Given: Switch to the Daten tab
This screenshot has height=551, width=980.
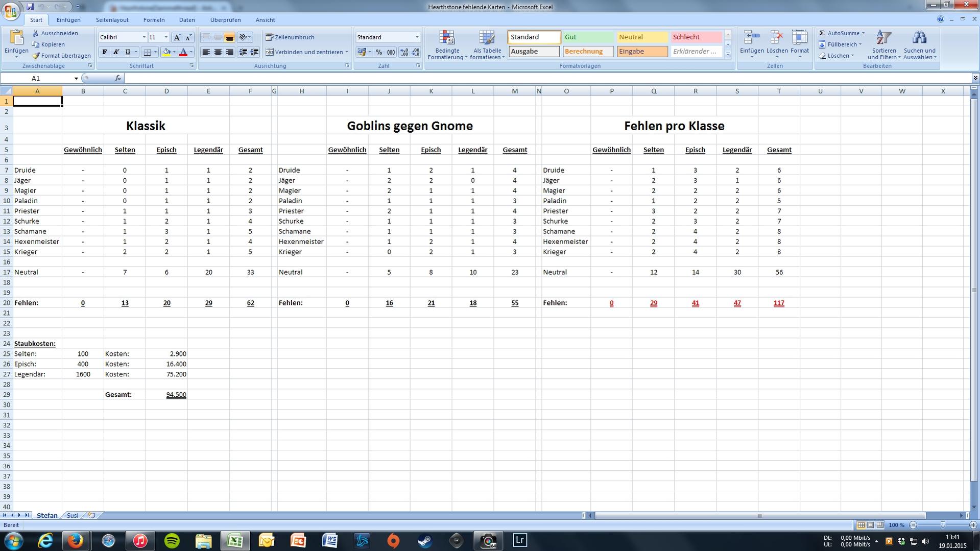Looking at the screenshot, I should (187, 20).
